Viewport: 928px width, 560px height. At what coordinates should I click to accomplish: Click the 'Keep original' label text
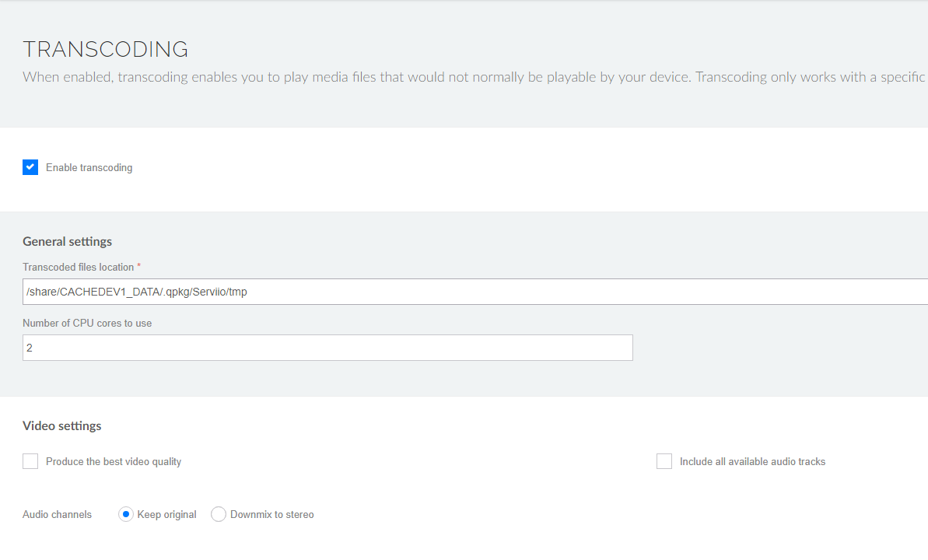[x=166, y=514]
